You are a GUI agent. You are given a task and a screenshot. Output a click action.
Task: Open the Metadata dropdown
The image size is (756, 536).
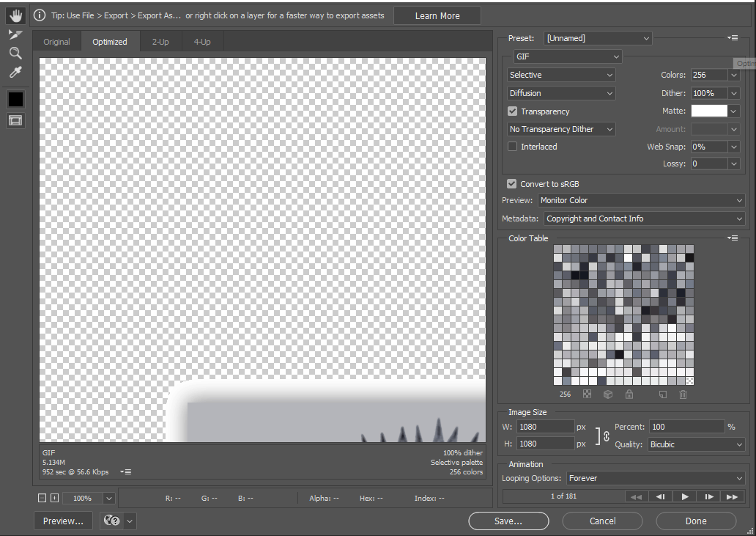643,218
